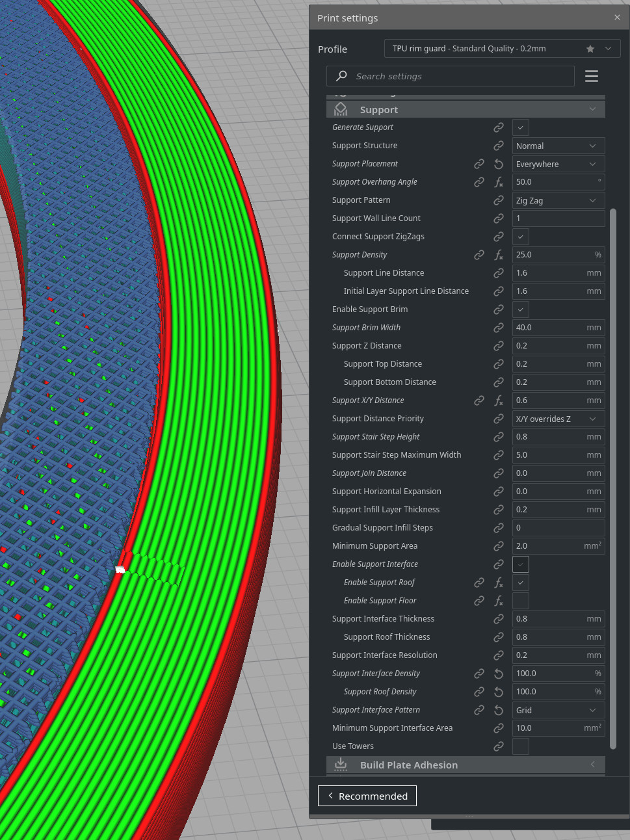Click the link icon beside Generate Support

point(499,127)
